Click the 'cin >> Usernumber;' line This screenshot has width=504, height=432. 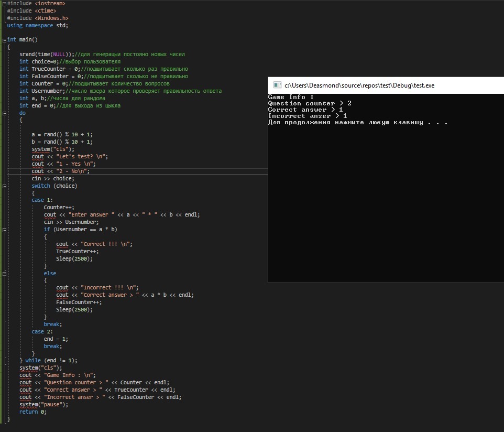[x=71, y=222]
